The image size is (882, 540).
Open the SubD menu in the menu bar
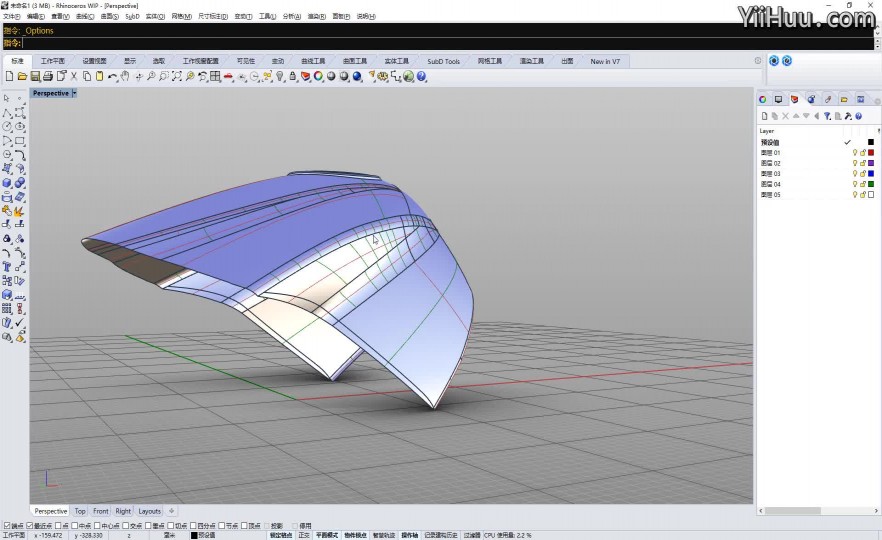132,16
